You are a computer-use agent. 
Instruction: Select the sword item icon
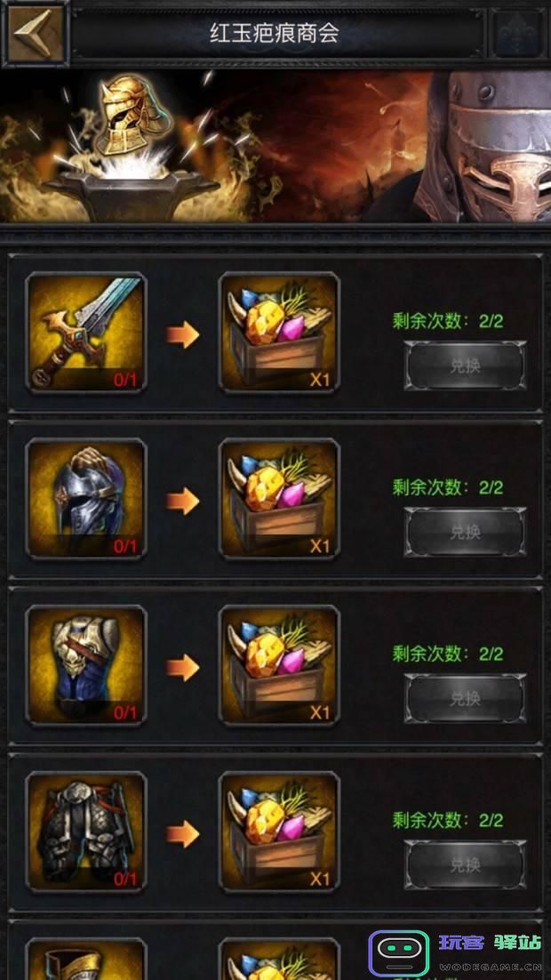point(86,333)
